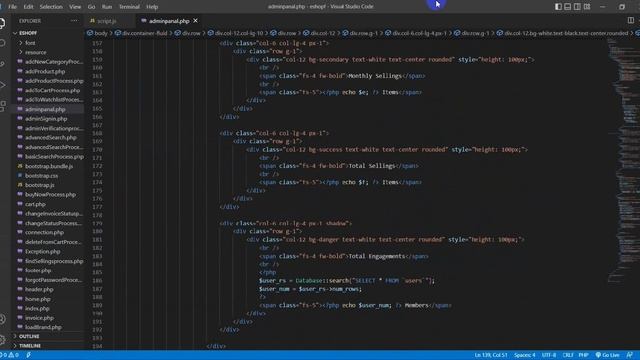640x360 pixels.
Task: Open the Accounts menu icon
Action: tap(2, 319)
